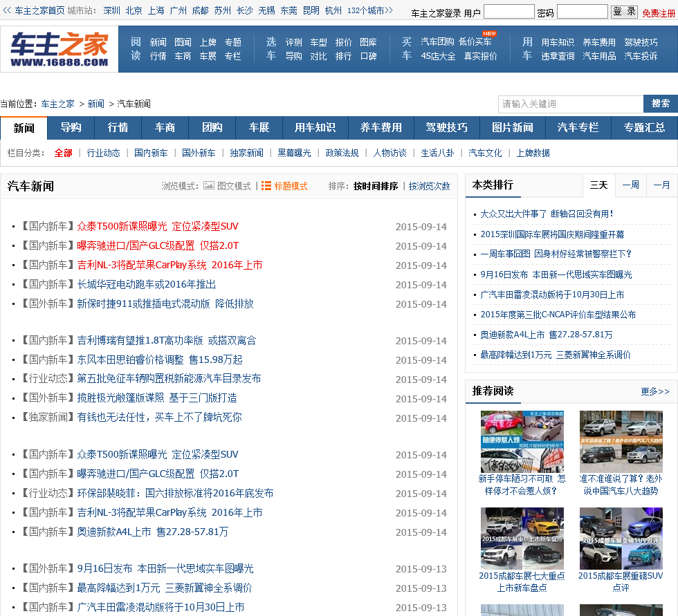
Task: Open ranking item 2015深圳国际车展将国庆期间隆重开幕
Action: (552, 234)
